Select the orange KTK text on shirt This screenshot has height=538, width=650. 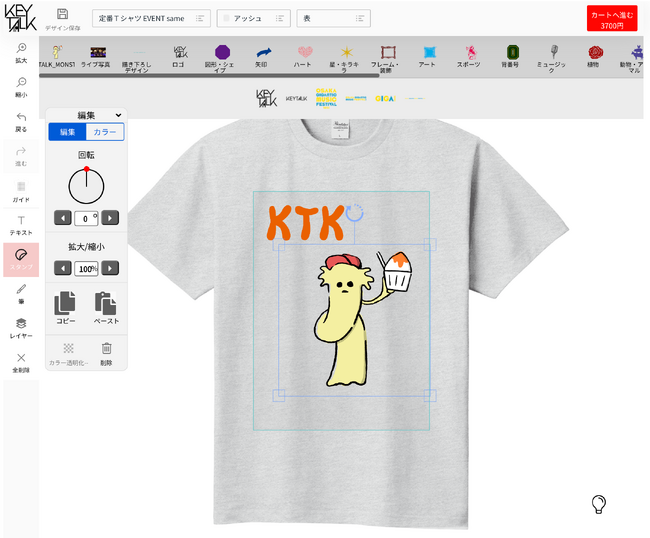click(306, 222)
